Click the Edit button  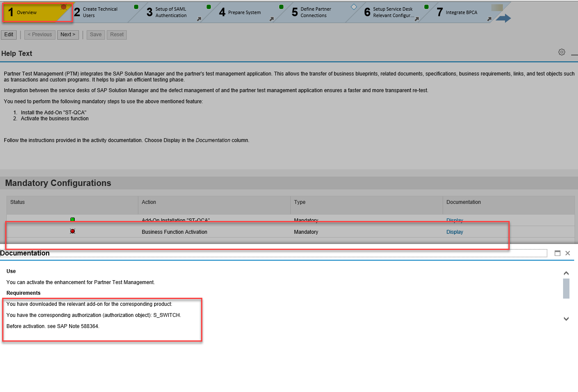click(9, 35)
